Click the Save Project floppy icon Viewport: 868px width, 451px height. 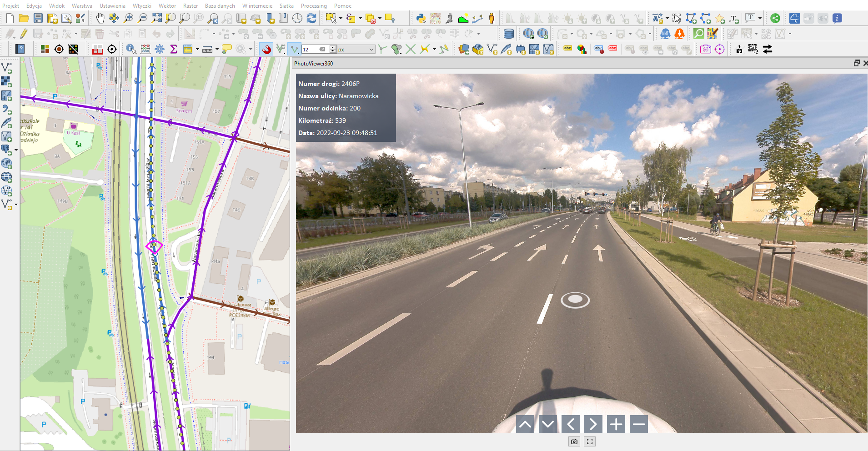click(38, 18)
